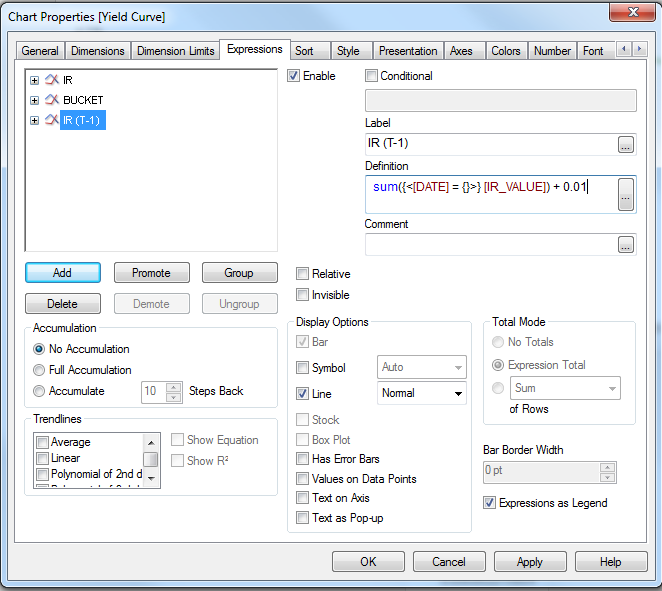Toggle Expressions as Legend checkbox
This screenshot has height=591, width=662.
[x=489, y=503]
